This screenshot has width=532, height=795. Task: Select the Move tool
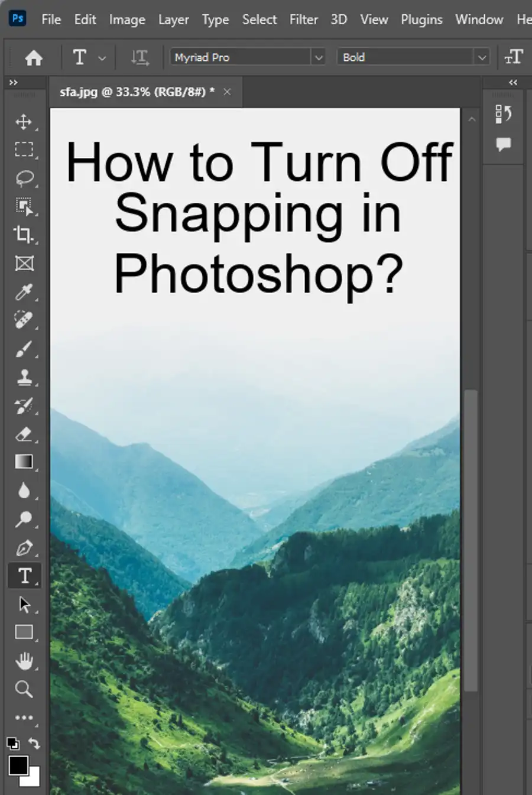[24, 122]
